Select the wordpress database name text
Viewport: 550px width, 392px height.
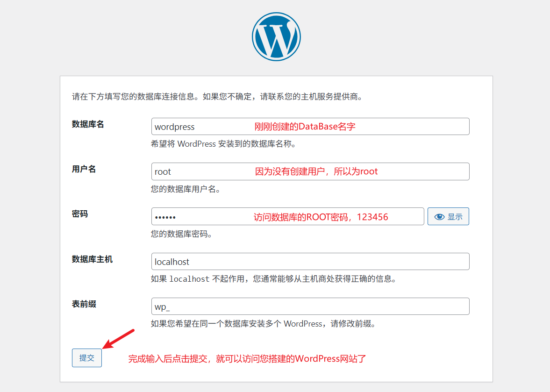click(174, 126)
